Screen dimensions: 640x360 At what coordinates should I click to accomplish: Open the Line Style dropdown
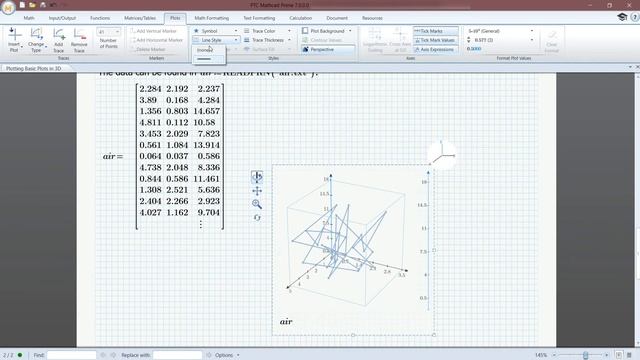coord(215,40)
